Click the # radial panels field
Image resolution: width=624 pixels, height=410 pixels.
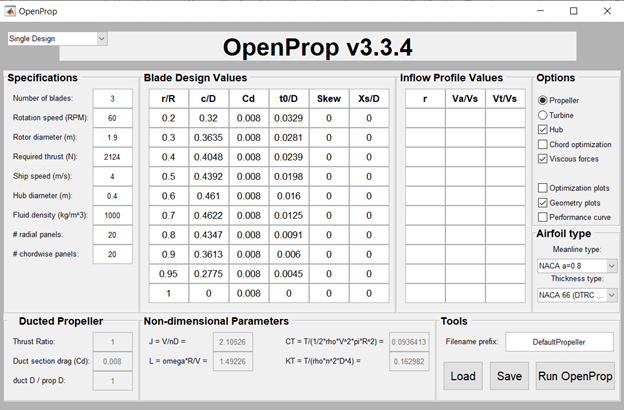[113, 235]
